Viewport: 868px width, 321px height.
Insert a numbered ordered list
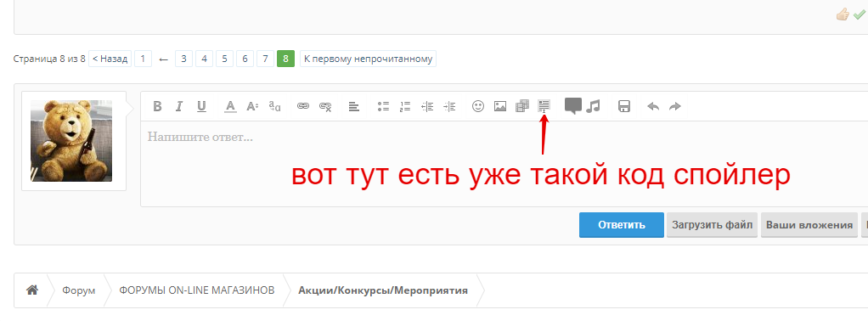[x=405, y=106]
